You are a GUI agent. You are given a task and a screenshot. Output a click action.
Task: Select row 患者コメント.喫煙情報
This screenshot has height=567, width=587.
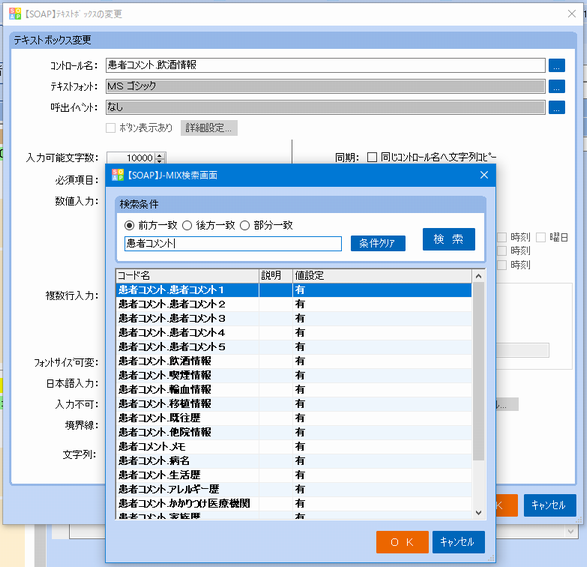pos(294,375)
